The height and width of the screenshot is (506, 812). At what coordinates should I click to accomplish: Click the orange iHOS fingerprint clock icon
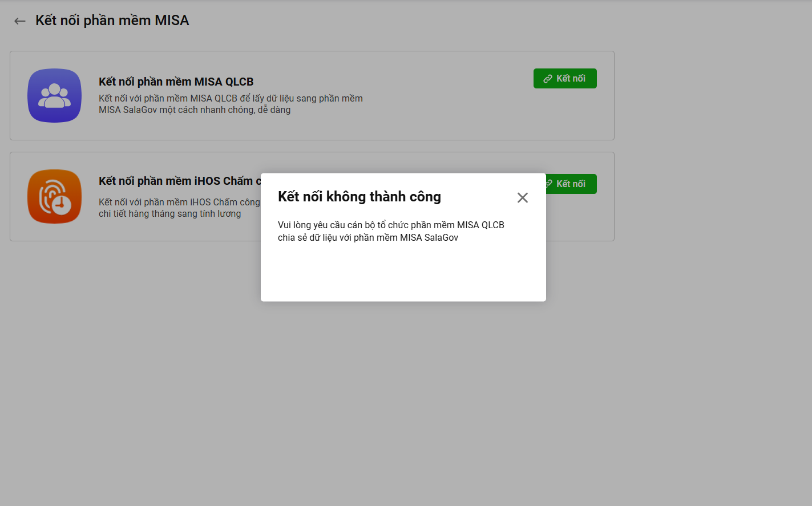tap(55, 196)
